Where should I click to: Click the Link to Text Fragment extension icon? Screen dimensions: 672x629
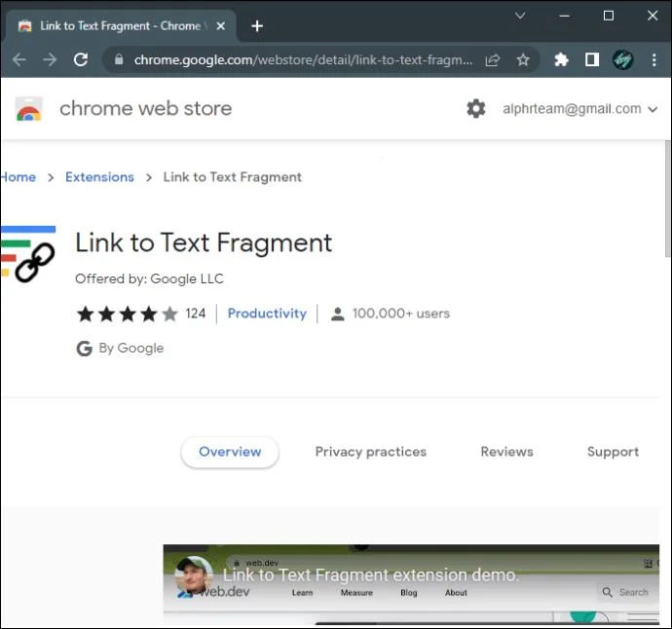pos(28,254)
